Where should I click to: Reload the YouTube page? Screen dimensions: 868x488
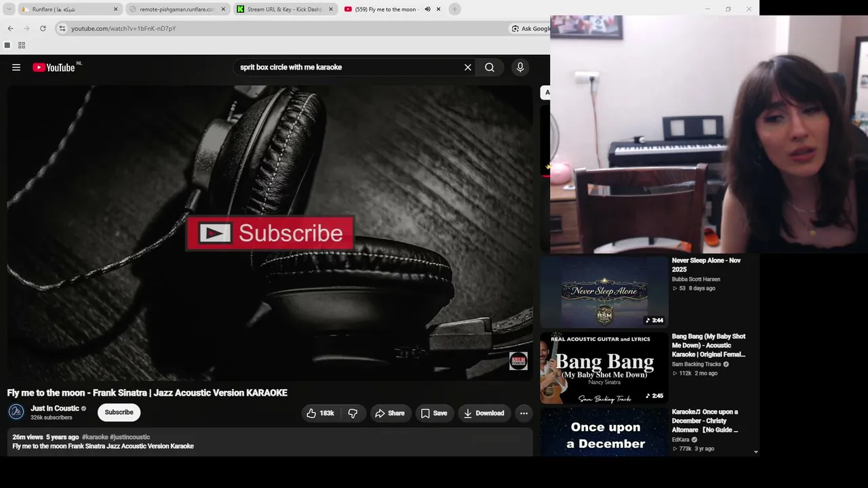[x=43, y=28]
